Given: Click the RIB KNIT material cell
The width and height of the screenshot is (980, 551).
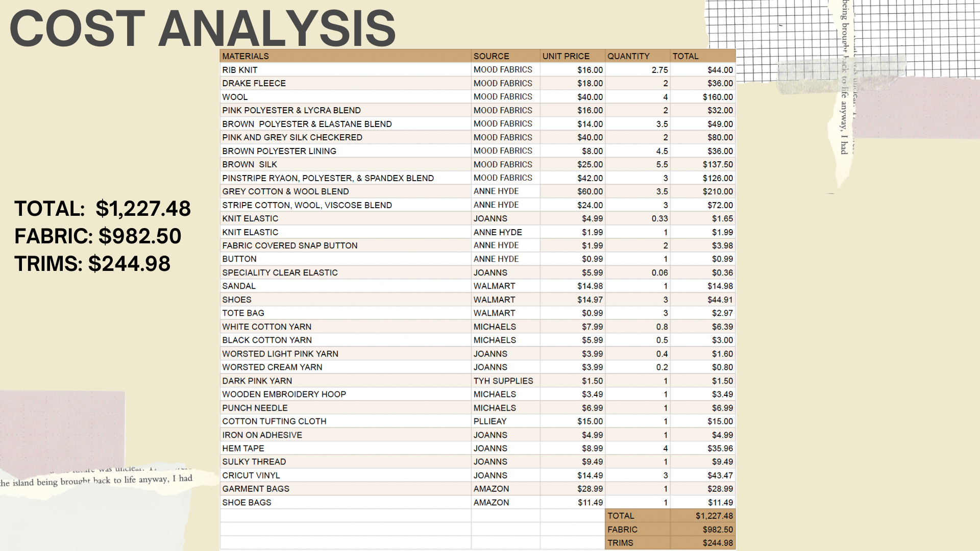Looking at the screenshot, I should [346, 70].
